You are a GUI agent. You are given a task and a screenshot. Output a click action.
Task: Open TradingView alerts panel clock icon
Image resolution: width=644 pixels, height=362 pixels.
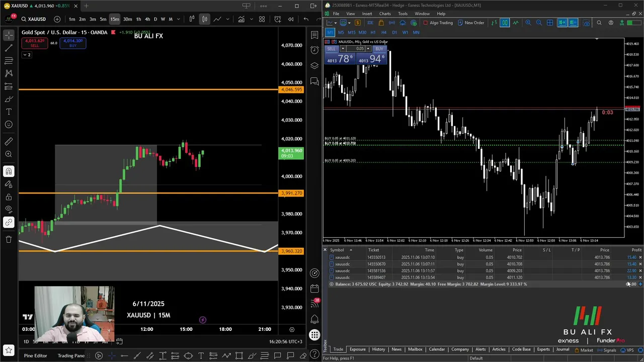click(x=314, y=50)
